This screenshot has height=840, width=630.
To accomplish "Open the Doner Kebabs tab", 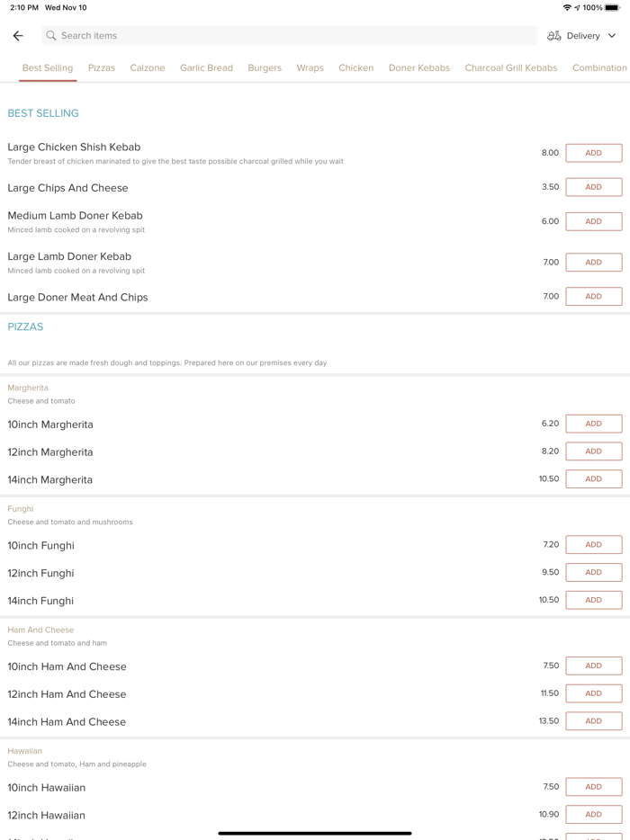I will coord(419,67).
